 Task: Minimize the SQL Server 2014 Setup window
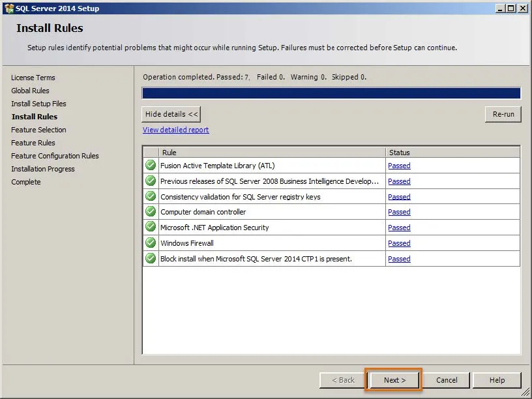(500, 8)
